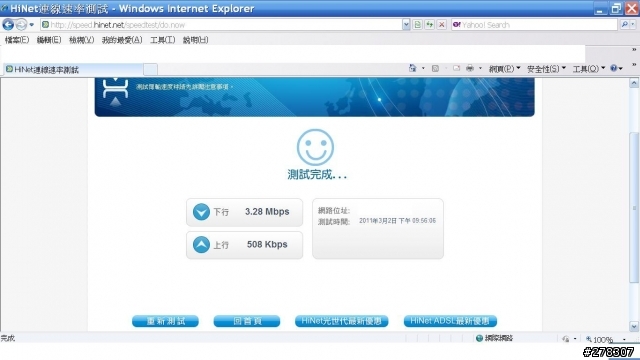Click the Print icon
Screen dimensions: 640x360
coord(470,69)
